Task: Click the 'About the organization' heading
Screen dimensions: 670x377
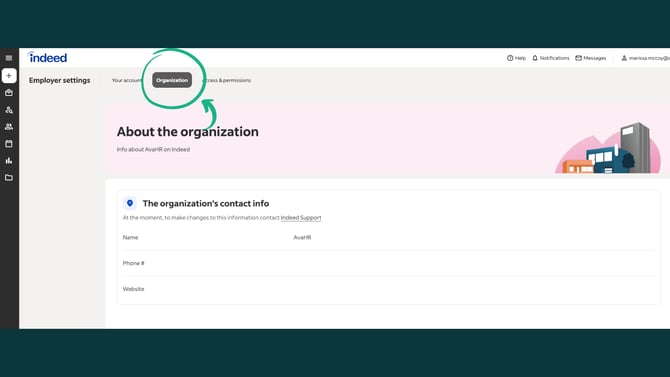Action: pos(188,132)
